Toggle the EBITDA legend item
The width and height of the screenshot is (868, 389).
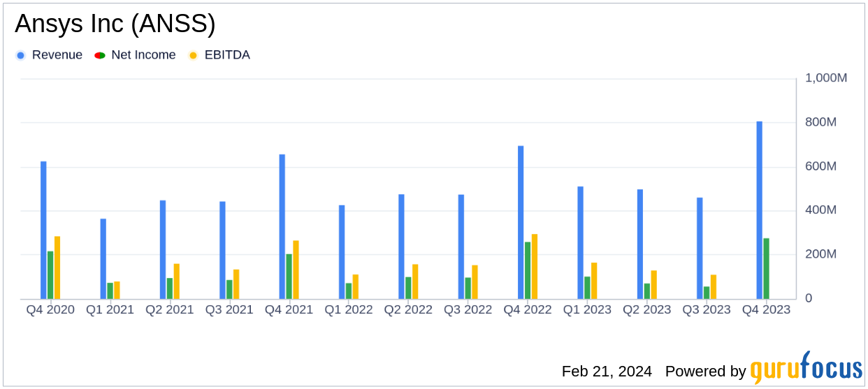tap(219, 55)
